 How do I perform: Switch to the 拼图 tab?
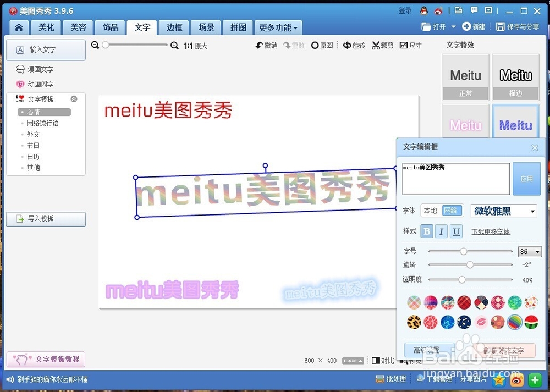tap(237, 27)
